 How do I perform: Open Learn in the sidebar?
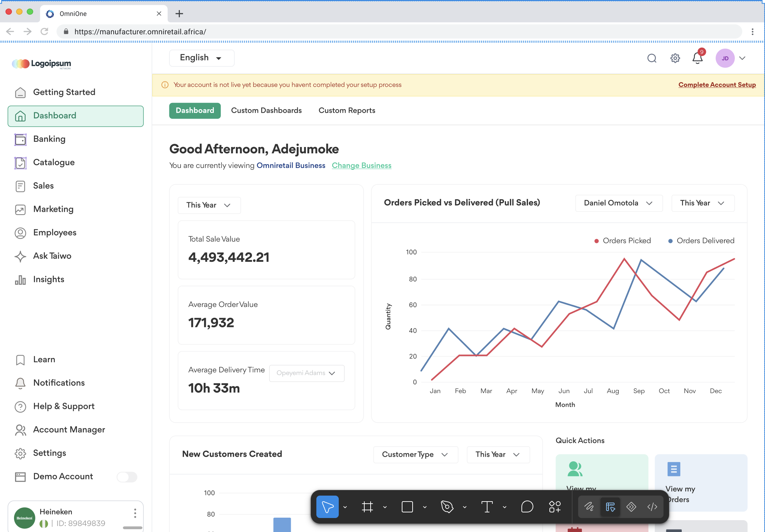click(76, 360)
